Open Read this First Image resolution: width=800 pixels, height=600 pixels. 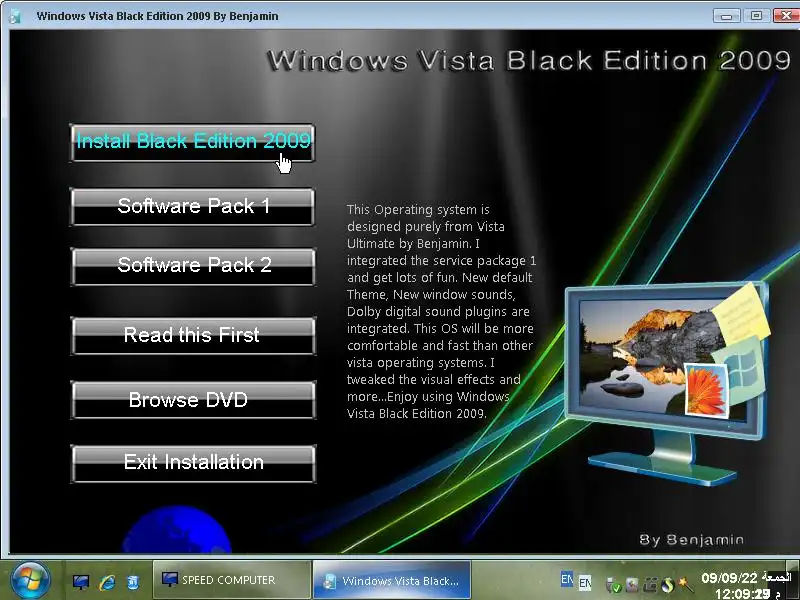pyautogui.click(x=193, y=336)
